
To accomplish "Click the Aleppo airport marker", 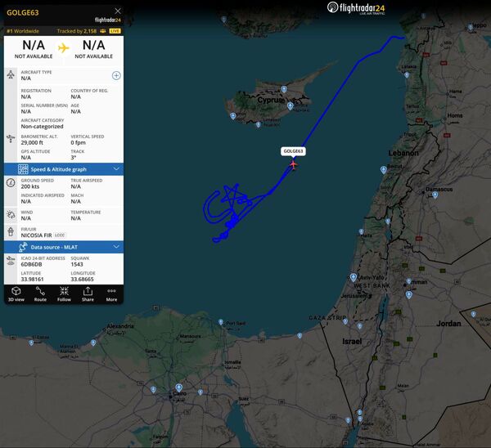I will [x=471, y=28].
